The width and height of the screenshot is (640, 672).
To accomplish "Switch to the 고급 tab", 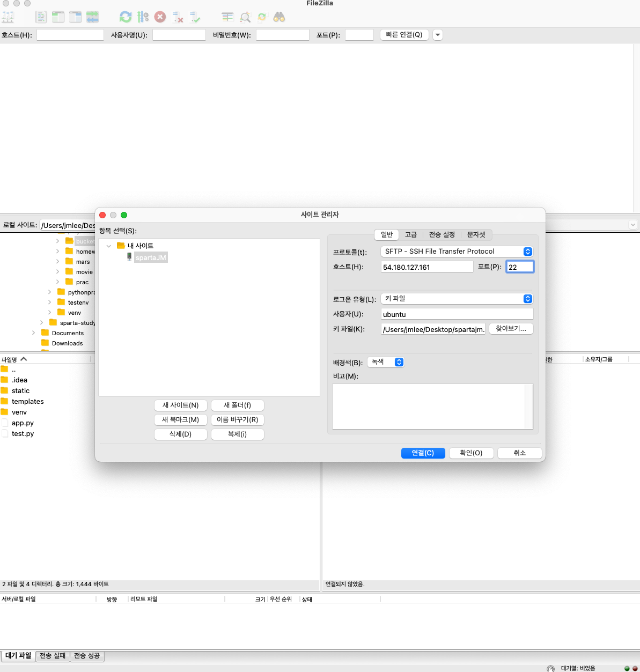I will 411,234.
